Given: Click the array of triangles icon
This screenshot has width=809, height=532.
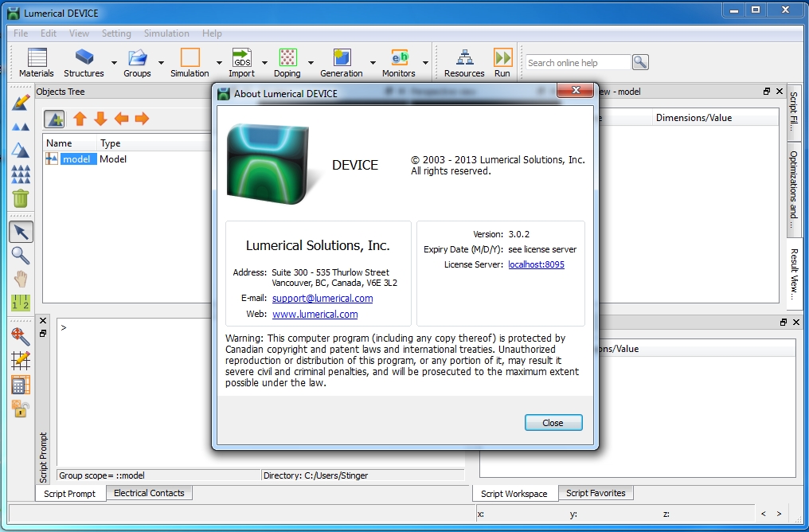Looking at the screenshot, I should [x=21, y=174].
